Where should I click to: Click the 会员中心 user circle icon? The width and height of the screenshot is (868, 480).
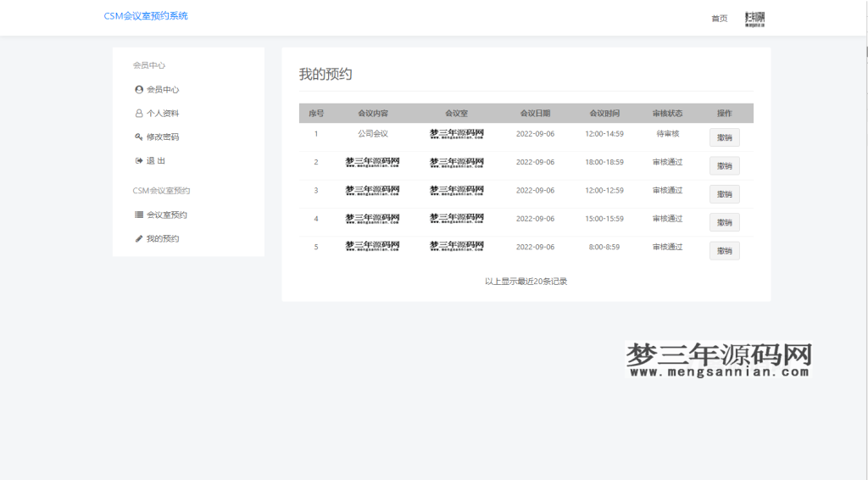pyautogui.click(x=139, y=90)
